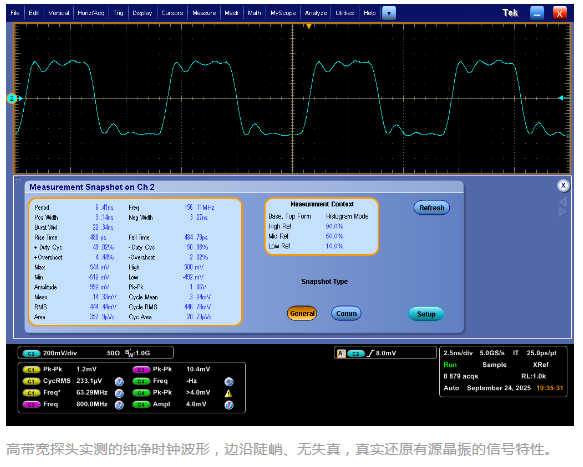
Task: Click the Low Ref 10.0% value
Action: click(334, 246)
